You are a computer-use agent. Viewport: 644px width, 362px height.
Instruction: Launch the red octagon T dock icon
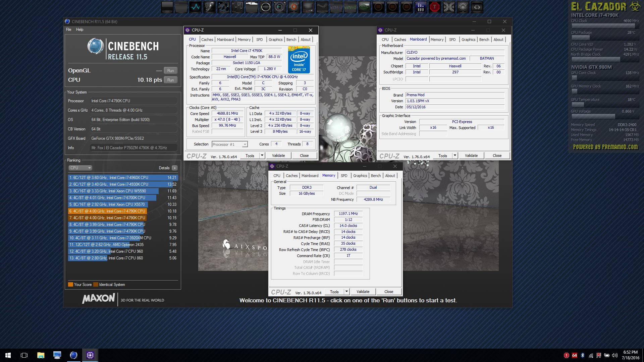coord(435,7)
